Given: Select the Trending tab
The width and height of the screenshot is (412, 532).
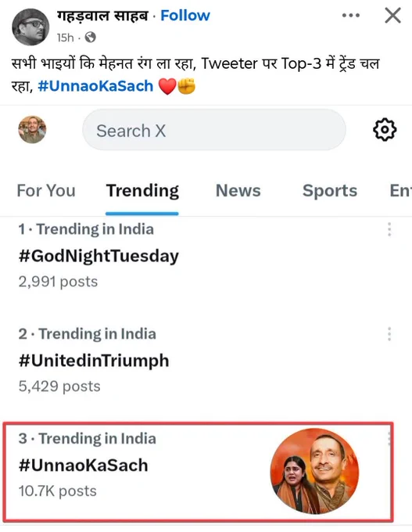Looking at the screenshot, I should click(x=142, y=190).
